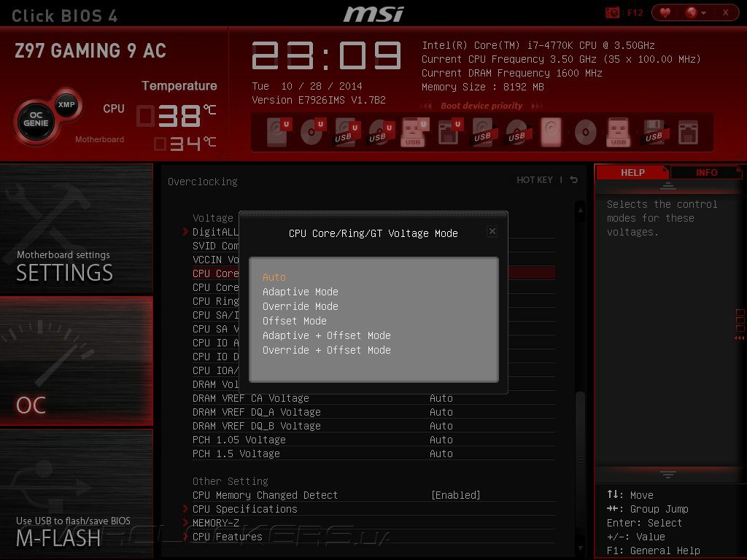
Task: Click the Boot device priority label
Action: tap(481, 106)
